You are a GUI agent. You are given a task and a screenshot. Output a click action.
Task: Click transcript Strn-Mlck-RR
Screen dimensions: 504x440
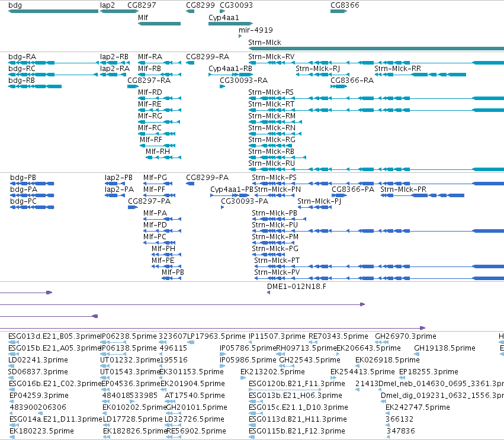click(397, 69)
